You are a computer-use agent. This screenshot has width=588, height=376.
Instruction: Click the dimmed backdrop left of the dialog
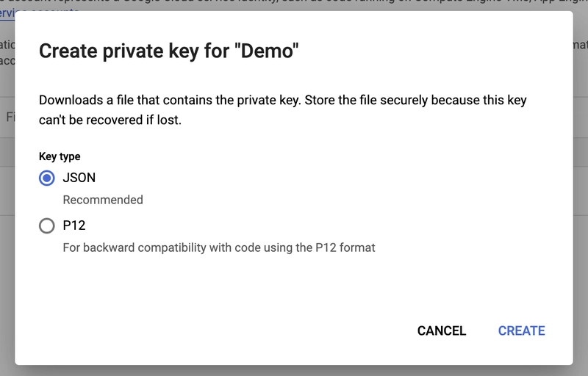pos(7,220)
